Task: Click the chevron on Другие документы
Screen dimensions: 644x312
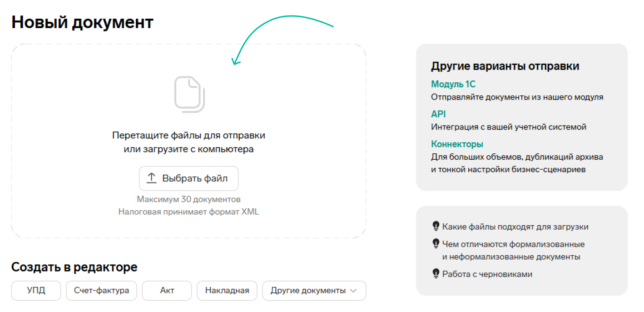Action: point(353,291)
